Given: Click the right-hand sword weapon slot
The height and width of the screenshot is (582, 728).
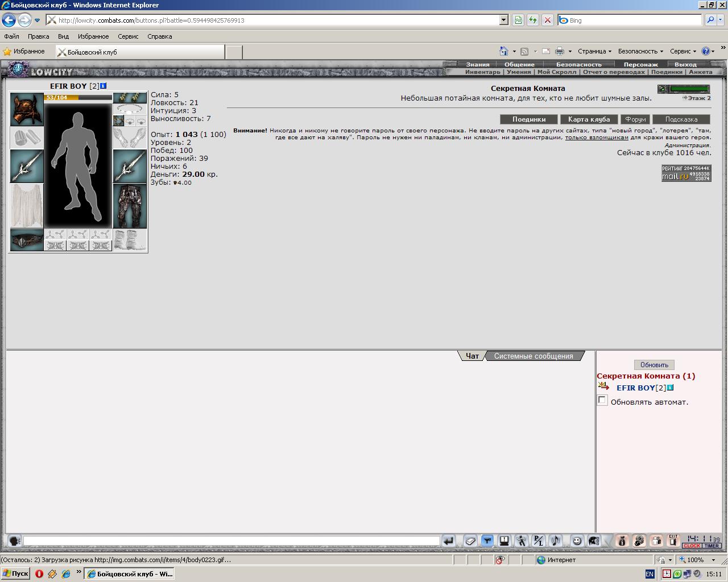Looking at the screenshot, I should [130, 166].
